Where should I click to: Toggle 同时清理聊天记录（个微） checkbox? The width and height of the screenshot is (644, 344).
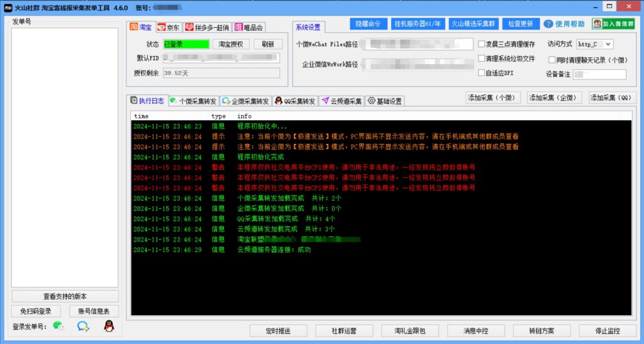(x=552, y=60)
